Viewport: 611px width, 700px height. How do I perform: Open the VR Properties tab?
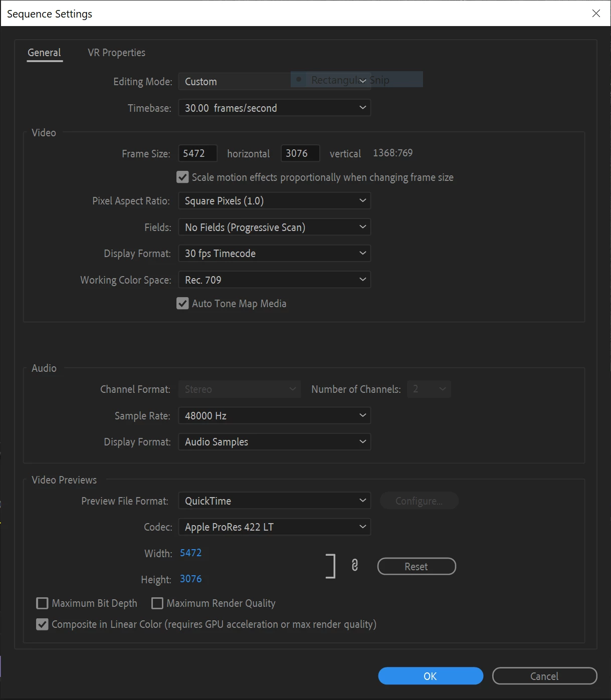116,53
